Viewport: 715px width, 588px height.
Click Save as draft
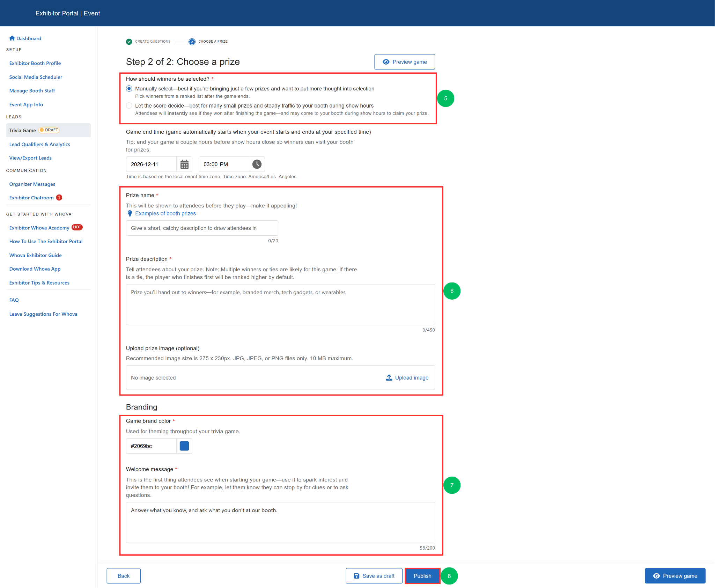coord(374,576)
